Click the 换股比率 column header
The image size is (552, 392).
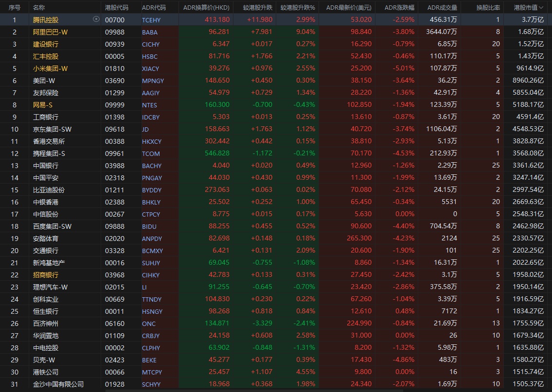(x=487, y=8)
